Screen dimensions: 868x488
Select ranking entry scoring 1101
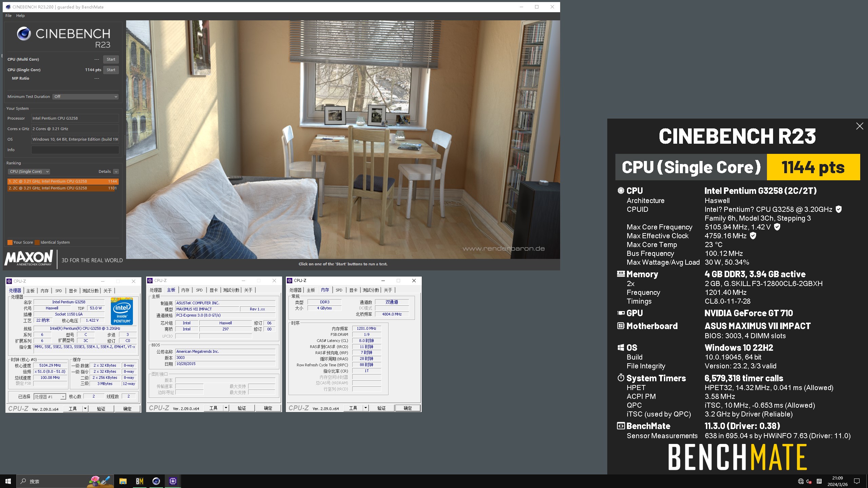click(x=63, y=188)
